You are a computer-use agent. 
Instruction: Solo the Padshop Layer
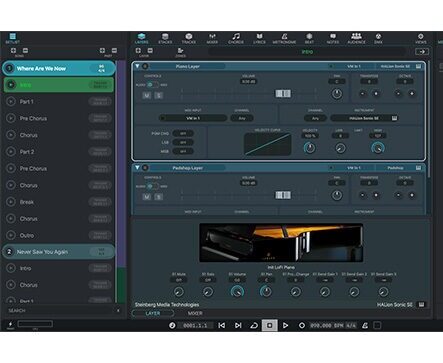[158, 197]
